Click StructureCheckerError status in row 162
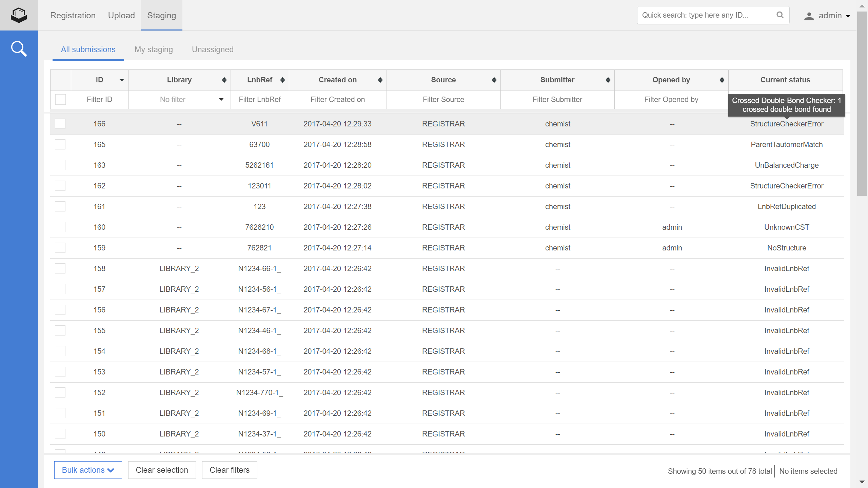This screenshot has width=868, height=488. [x=787, y=186]
